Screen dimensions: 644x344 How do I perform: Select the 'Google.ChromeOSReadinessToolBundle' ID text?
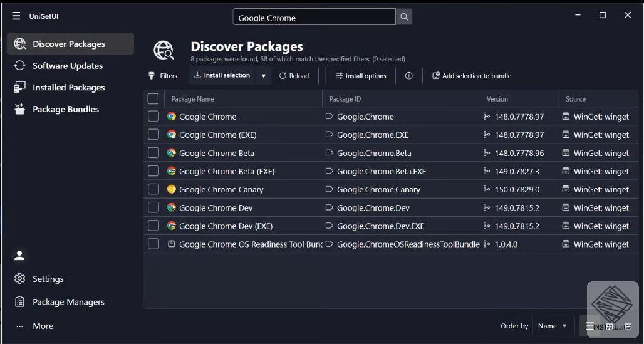(408, 244)
